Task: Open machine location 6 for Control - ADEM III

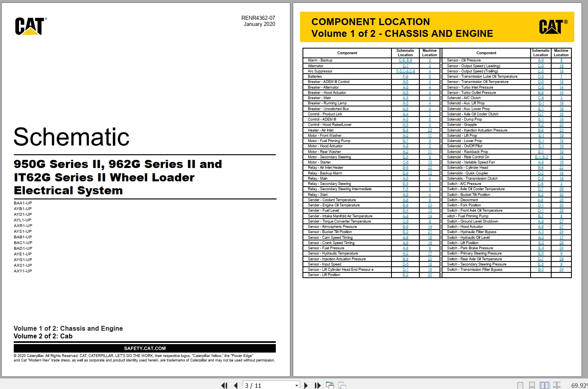Action: [429, 119]
